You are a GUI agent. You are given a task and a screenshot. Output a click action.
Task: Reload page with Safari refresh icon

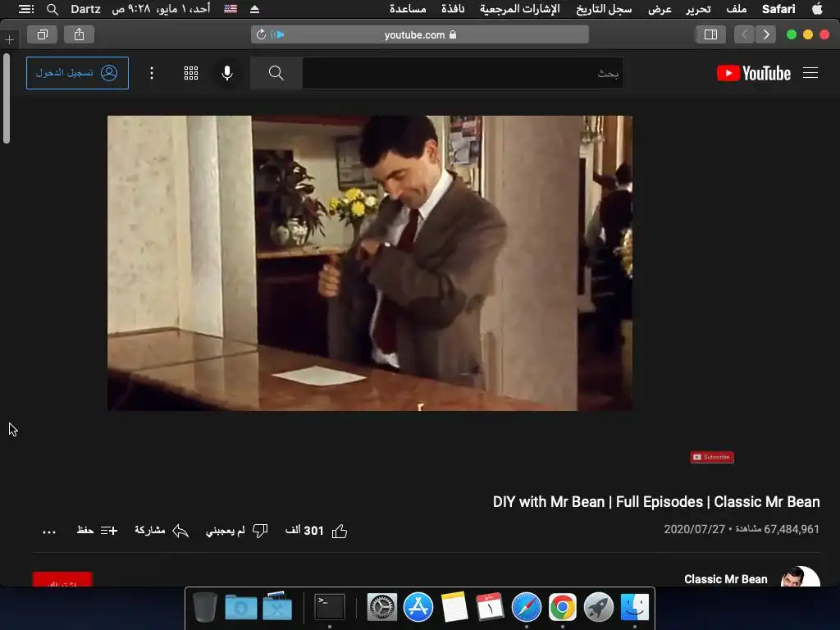(x=261, y=34)
